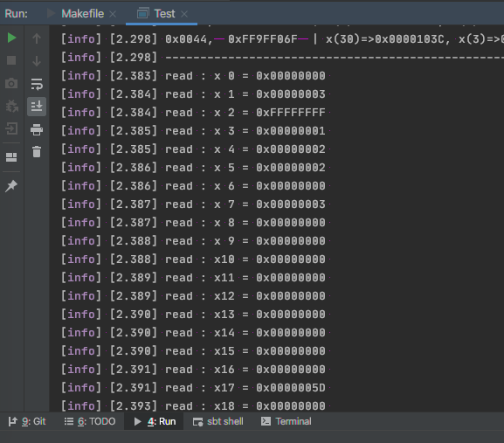504x443 pixels.
Task: Switch to the Makefile run tab
Action: [x=83, y=14]
